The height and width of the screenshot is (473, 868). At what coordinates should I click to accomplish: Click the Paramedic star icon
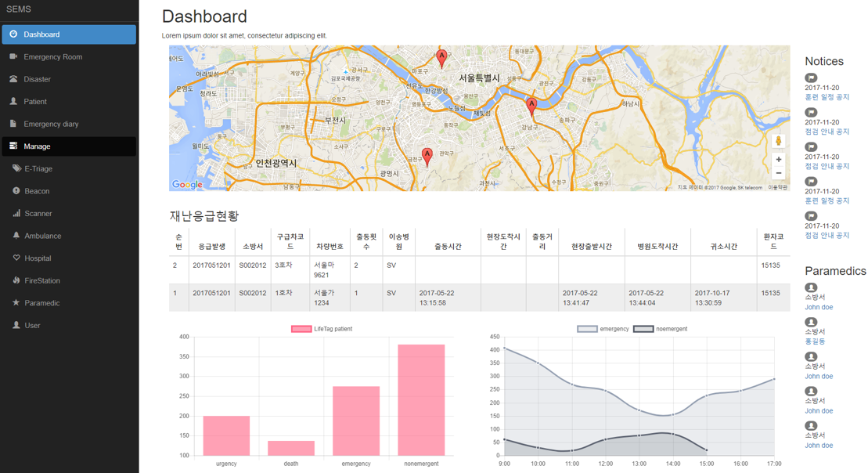point(16,302)
